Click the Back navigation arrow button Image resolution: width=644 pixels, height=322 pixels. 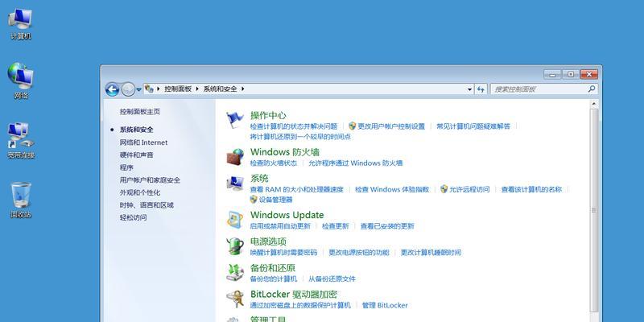[x=112, y=89]
